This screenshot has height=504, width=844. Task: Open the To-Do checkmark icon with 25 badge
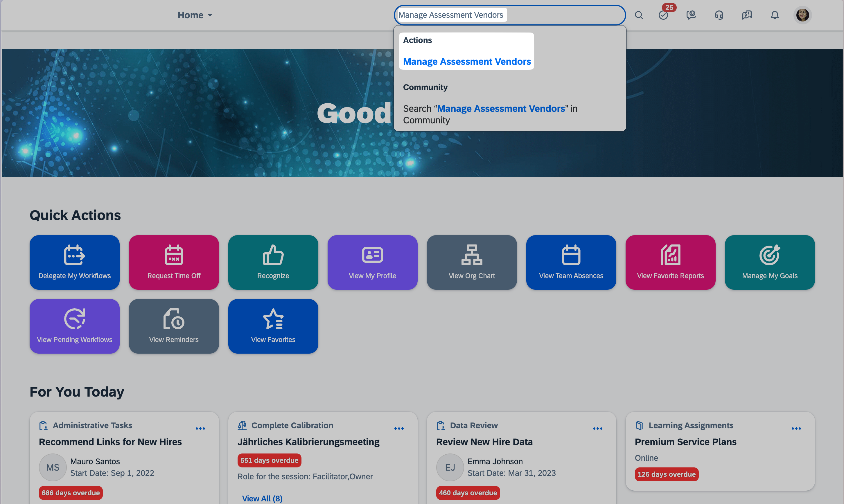coord(664,15)
